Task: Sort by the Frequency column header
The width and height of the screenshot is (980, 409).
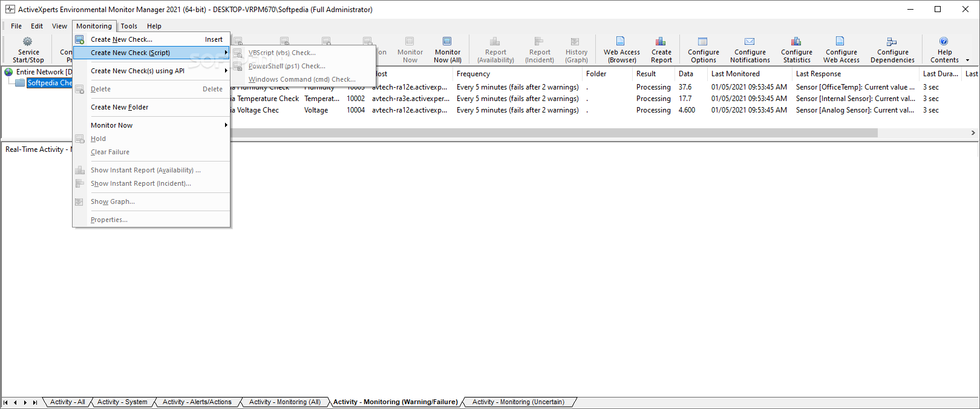Action: coord(518,74)
